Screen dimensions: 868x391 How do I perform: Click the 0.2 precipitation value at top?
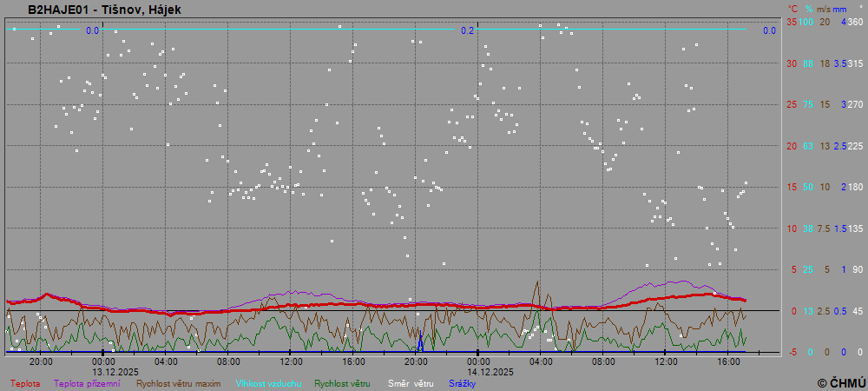coord(468,31)
